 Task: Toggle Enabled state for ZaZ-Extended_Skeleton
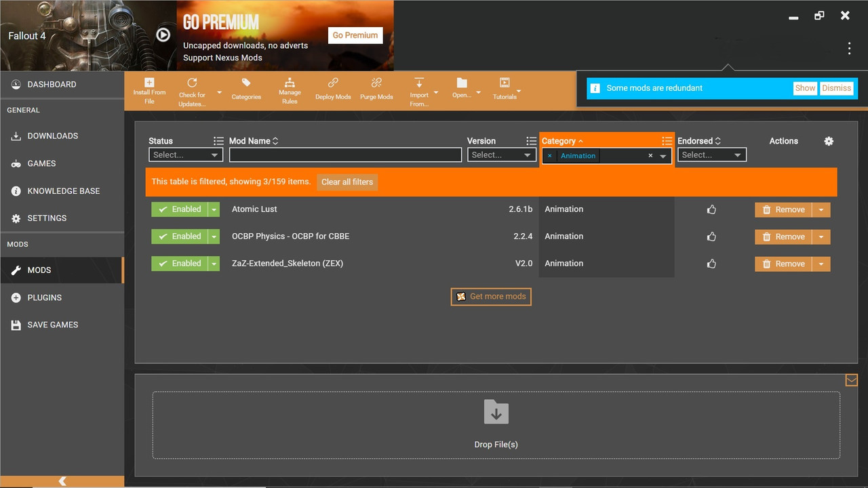point(180,264)
